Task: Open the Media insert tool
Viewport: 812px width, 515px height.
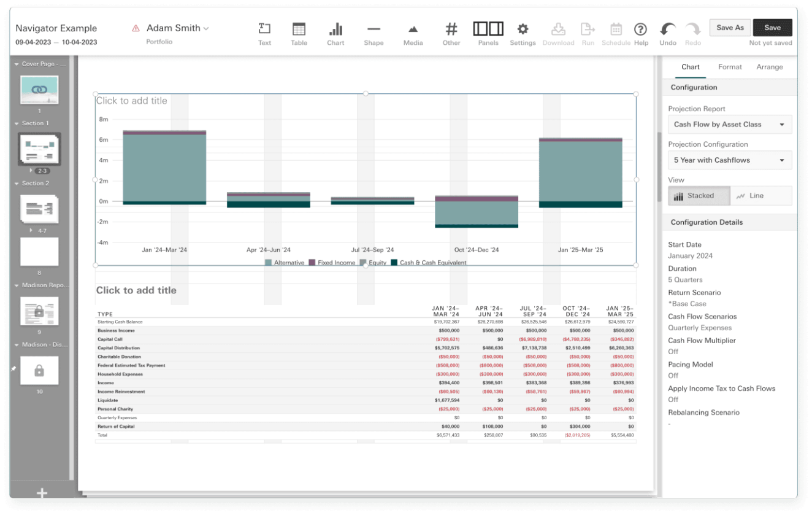Action: point(413,34)
